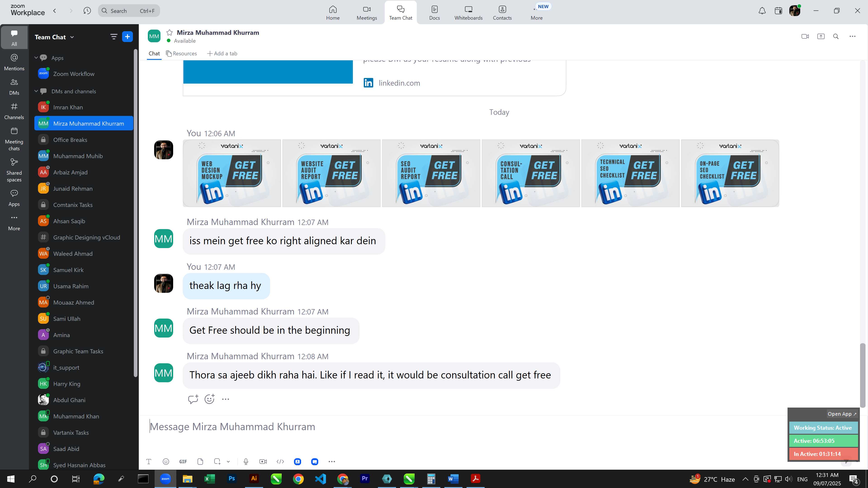Open emoji picker in composer
868x488 pixels.
coord(166,462)
